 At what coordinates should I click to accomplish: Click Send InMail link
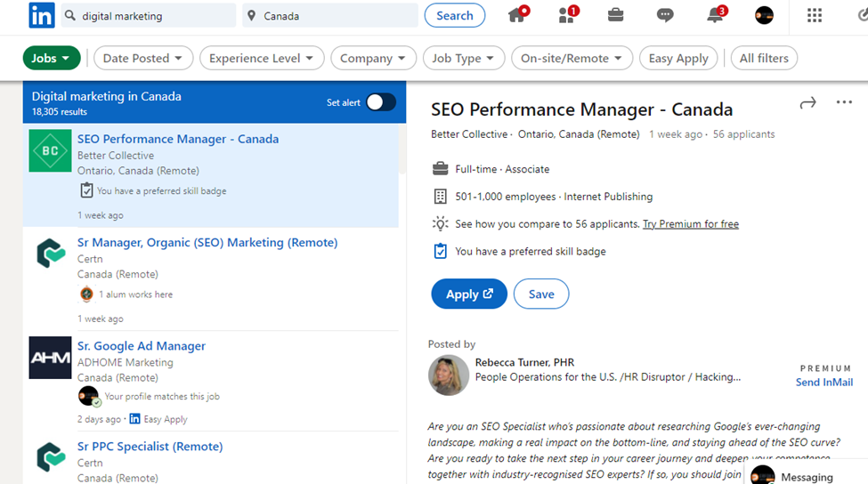pyautogui.click(x=823, y=382)
